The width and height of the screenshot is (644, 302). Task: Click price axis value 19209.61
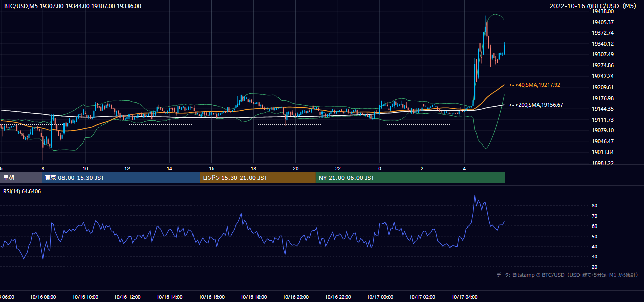[x=602, y=87]
